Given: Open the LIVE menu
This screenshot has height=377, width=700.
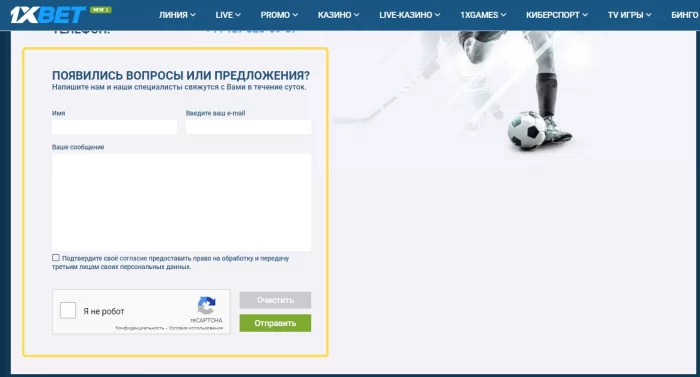Looking at the screenshot, I should pyautogui.click(x=228, y=15).
